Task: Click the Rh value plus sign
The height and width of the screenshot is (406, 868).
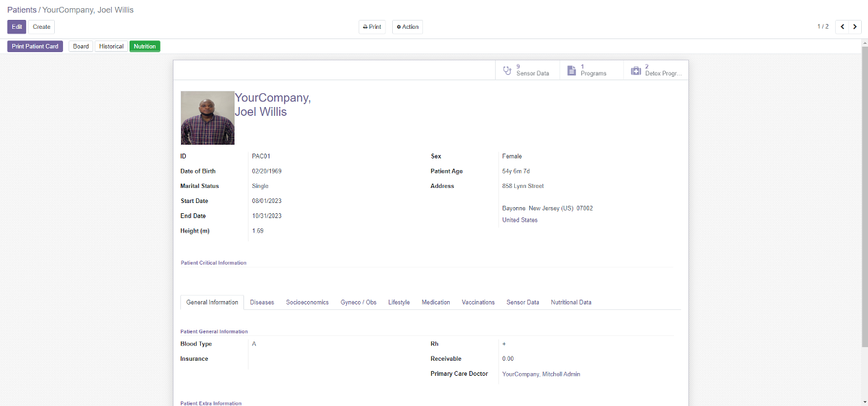Action: 504,344
